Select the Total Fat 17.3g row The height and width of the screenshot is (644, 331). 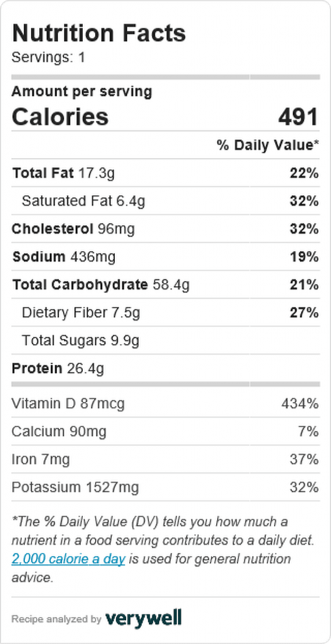165,174
